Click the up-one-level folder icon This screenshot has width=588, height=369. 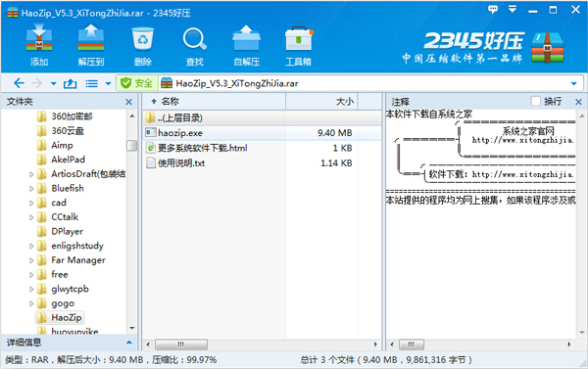[x=71, y=83]
